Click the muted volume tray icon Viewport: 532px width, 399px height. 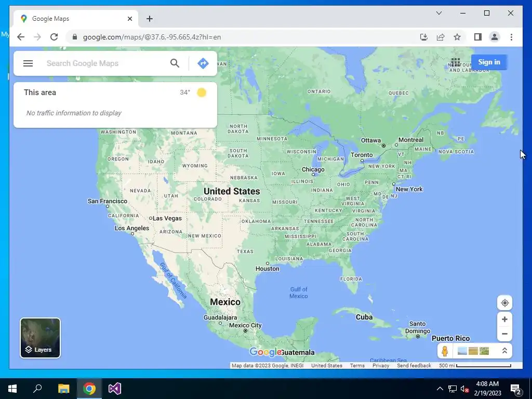coord(464,389)
